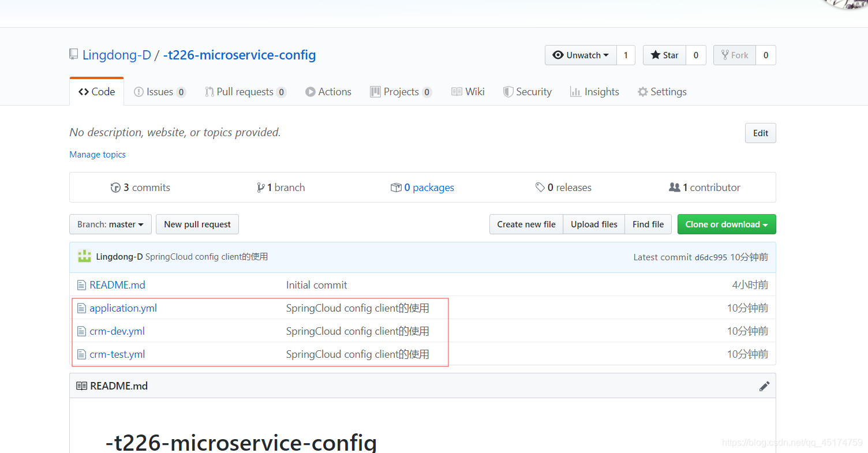The width and height of the screenshot is (868, 453).
Task: Click the file icon beside crm-test.yml
Action: 81,354
